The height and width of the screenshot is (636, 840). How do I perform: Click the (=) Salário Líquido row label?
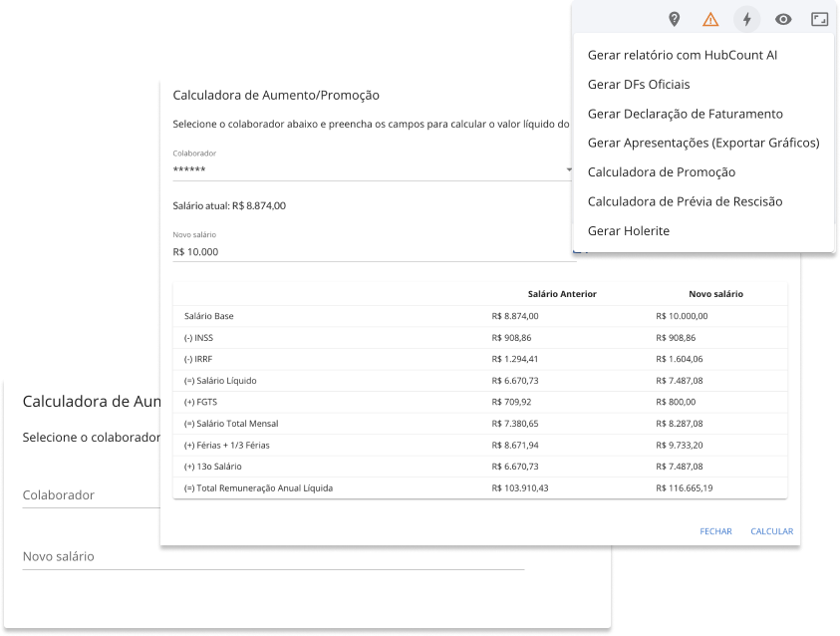click(x=220, y=381)
